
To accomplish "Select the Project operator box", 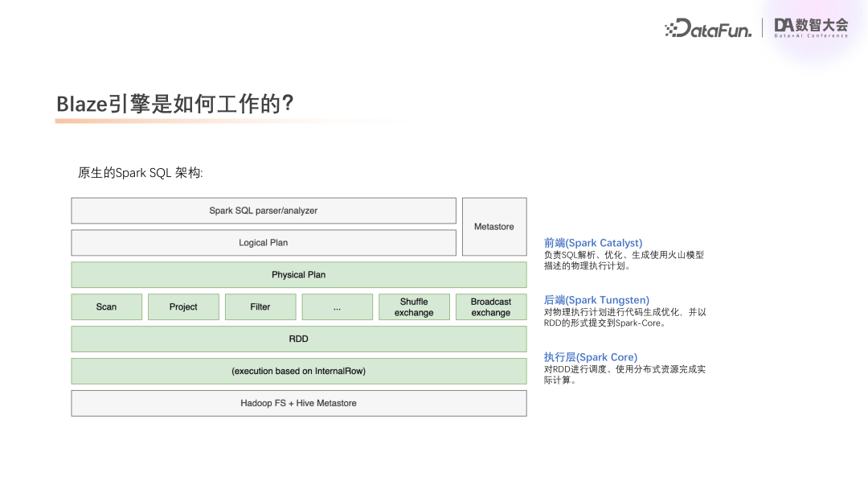I will coord(183,306).
